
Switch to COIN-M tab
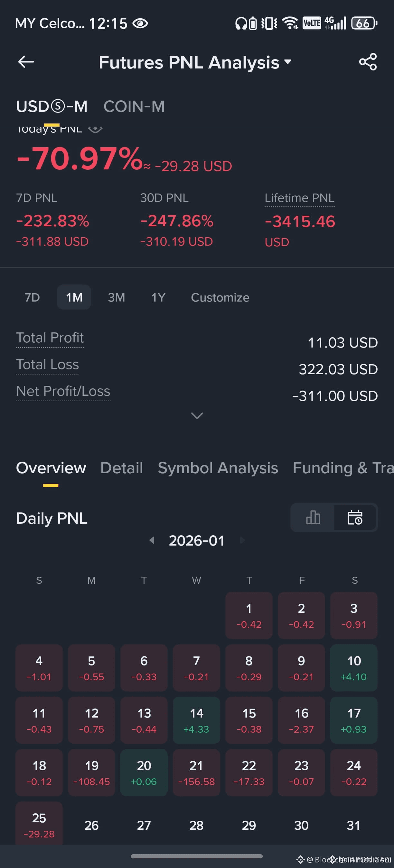click(x=134, y=106)
